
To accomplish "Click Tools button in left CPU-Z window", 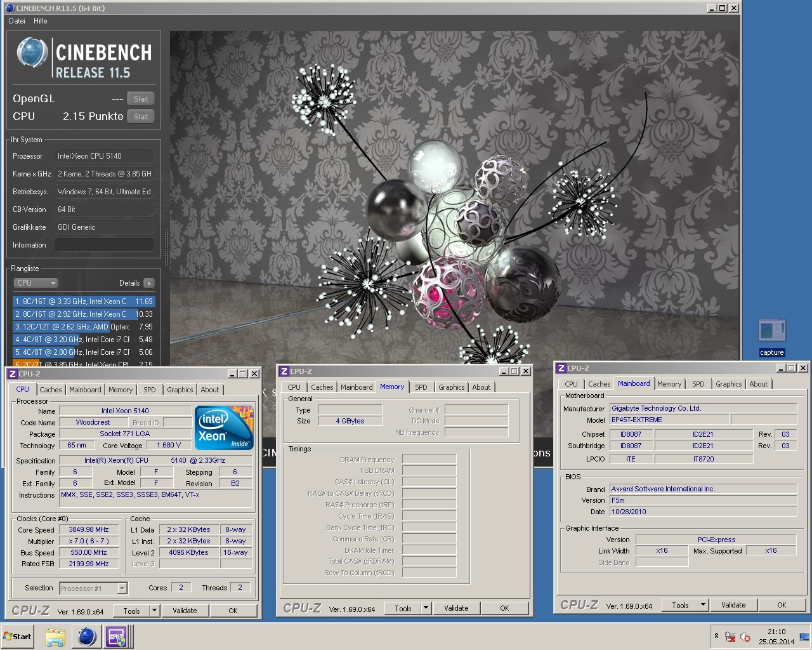I will click(131, 611).
